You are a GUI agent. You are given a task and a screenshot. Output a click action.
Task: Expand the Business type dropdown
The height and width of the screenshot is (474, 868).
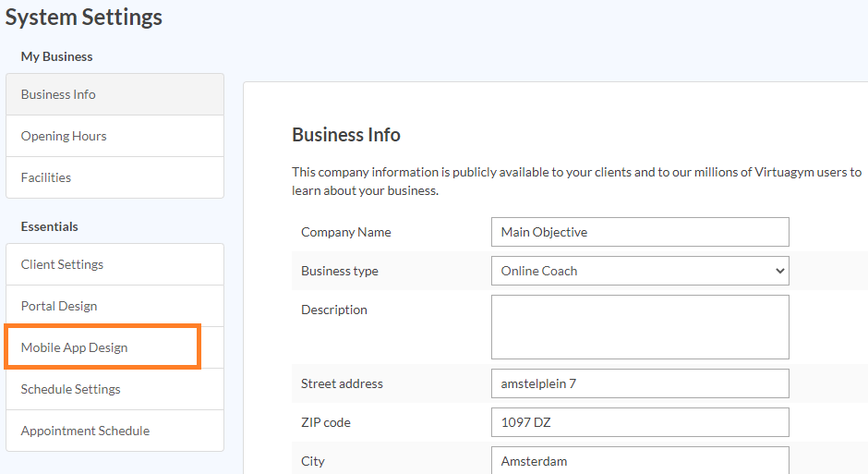pos(639,271)
